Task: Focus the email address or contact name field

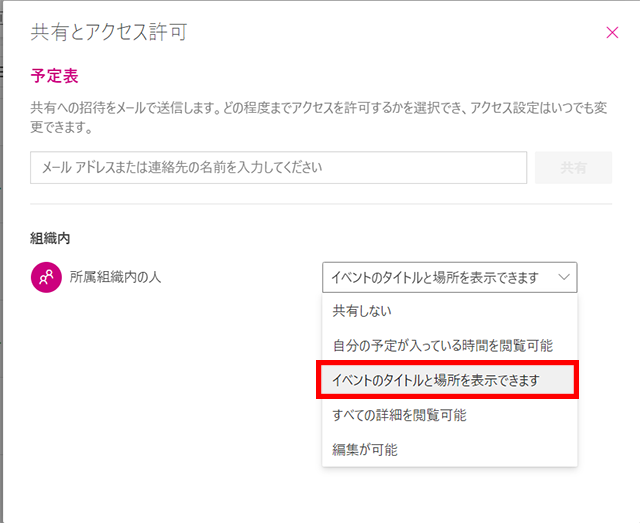Action: pyautogui.click(x=278, y=168)
